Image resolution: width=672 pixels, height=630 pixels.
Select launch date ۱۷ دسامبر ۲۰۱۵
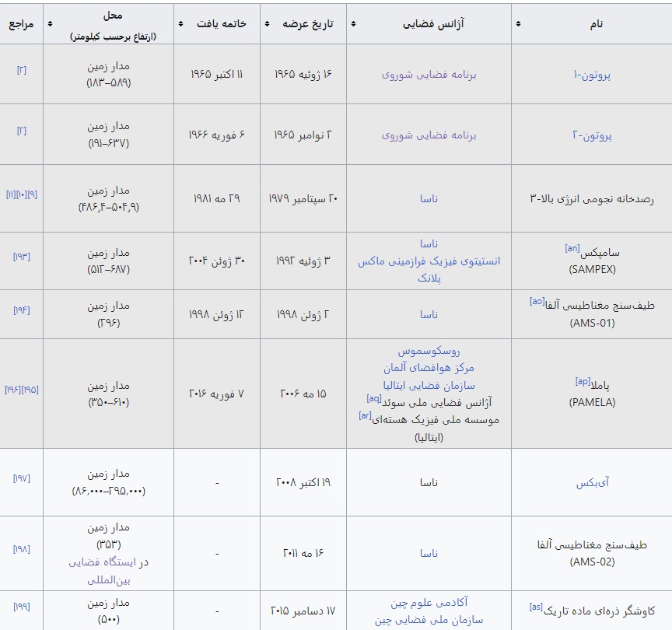pyautogui.click(x=303, y=611)
